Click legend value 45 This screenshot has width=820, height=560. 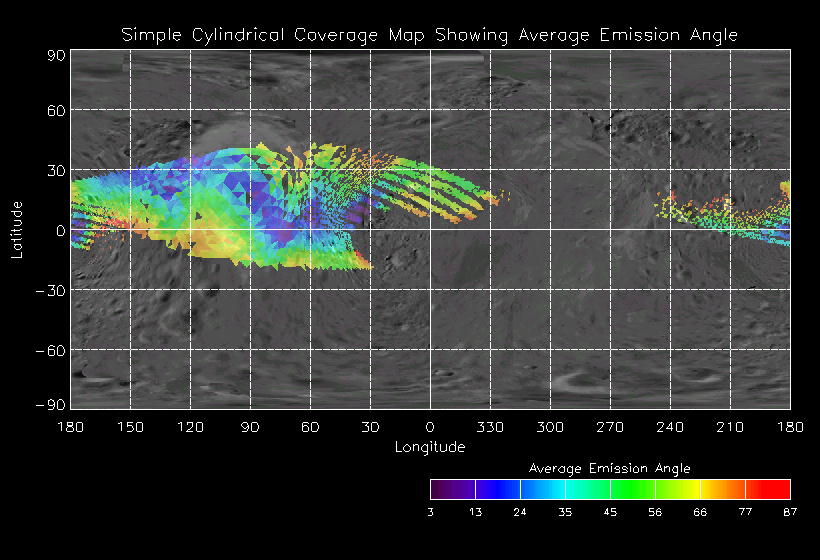tap(610, 512)
